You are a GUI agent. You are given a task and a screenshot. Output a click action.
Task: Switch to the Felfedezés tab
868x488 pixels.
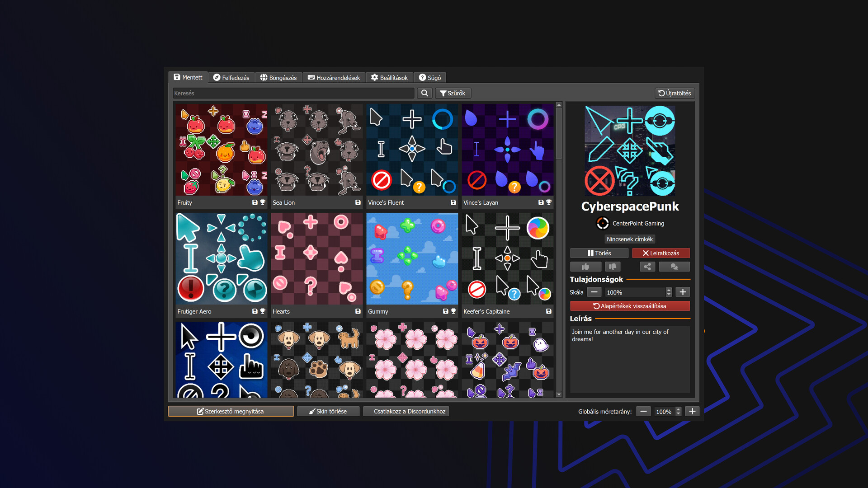[231, 78]
